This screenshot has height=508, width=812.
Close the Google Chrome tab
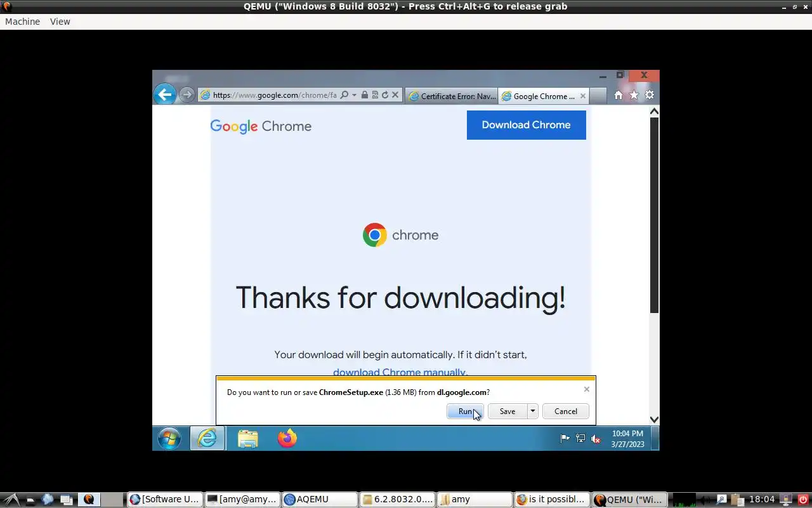tap(583, 96)
